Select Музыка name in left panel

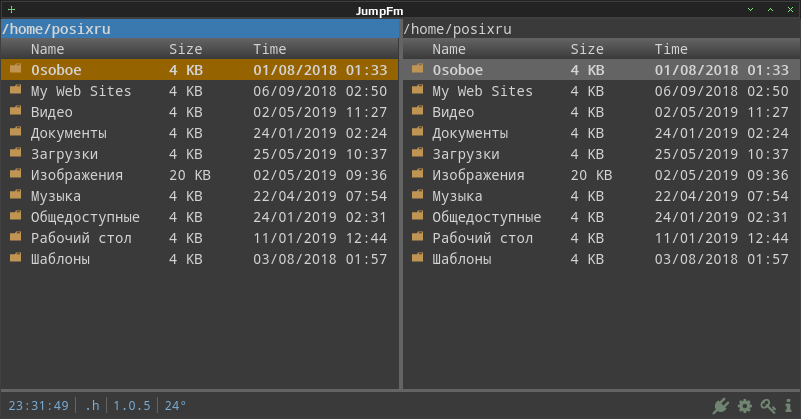click(56, 196)
